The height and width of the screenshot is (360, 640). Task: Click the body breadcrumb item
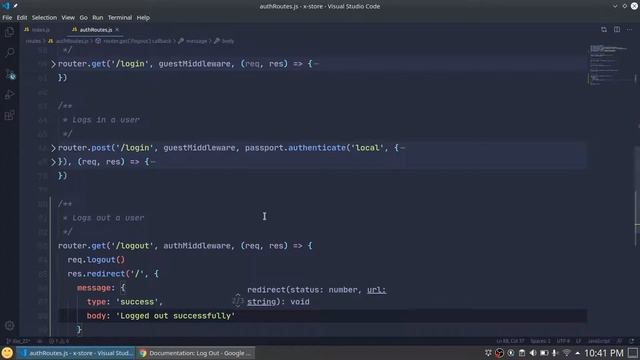click(x=224, y=41)
